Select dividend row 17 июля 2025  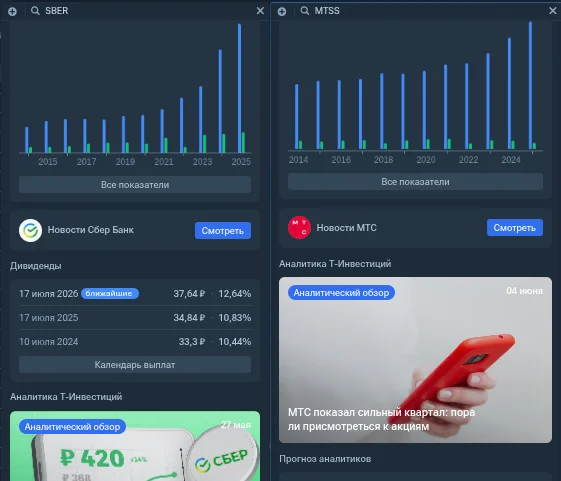(x=135, y=318)
